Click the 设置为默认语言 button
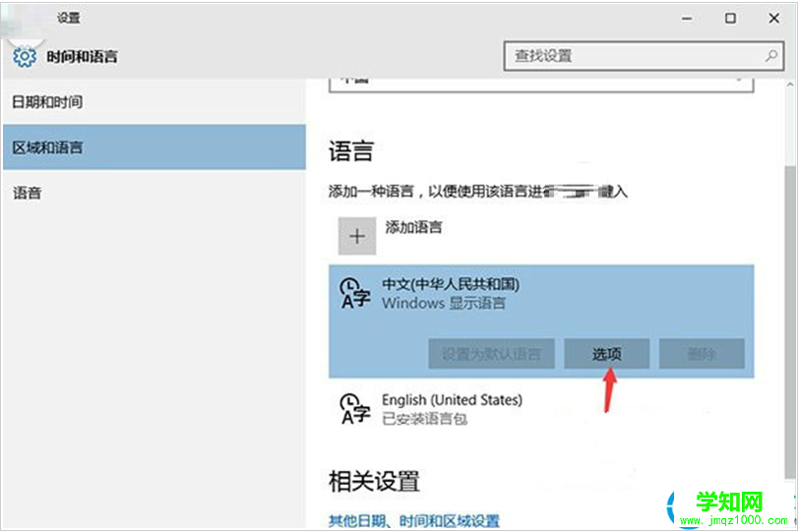The width and height of the screenshot is (799, 532). (491, 354)
